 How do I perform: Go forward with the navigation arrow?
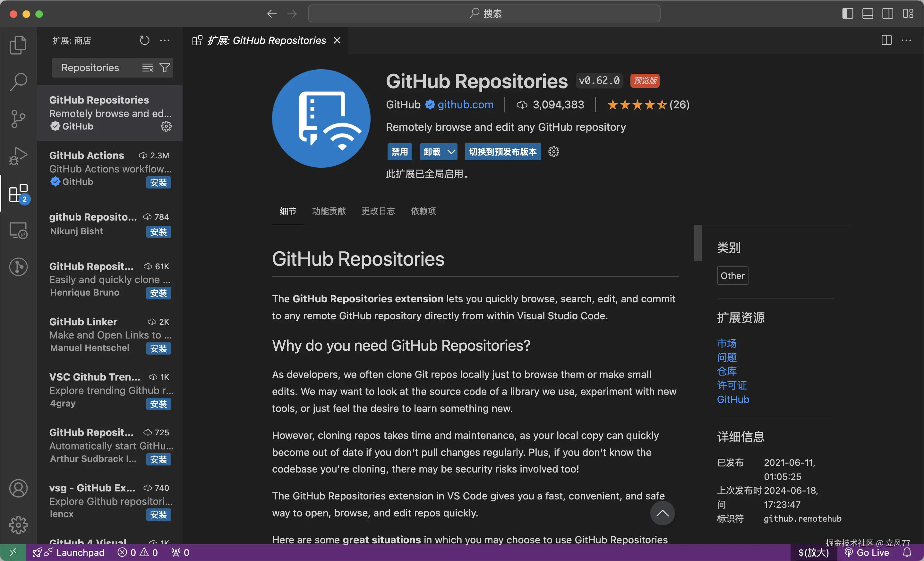[292, 14]
